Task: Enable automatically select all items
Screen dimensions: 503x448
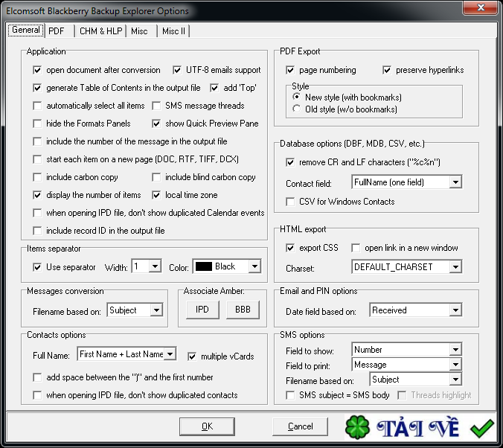Action: click(x=37, y=106)
